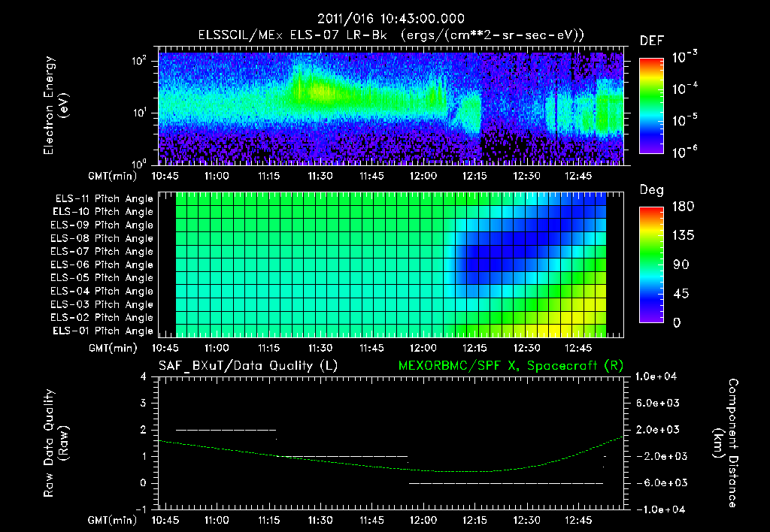Click the 1.0e+04 right-axis tick label

tap(656, 376)
